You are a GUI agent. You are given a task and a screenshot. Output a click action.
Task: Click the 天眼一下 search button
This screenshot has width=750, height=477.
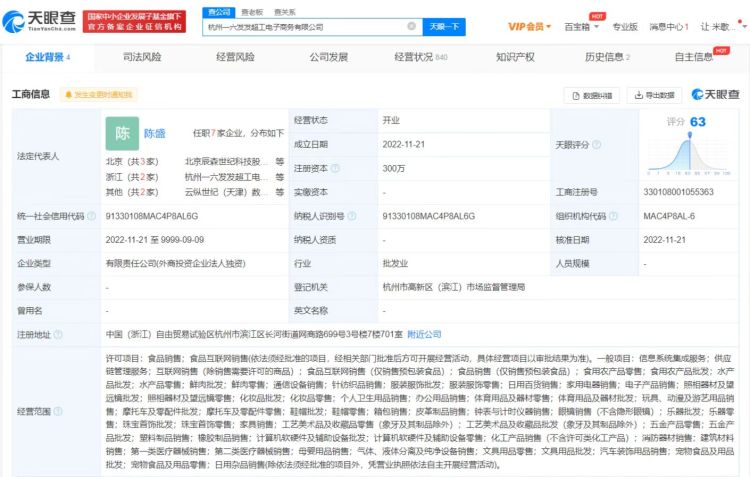click(444, 27)
